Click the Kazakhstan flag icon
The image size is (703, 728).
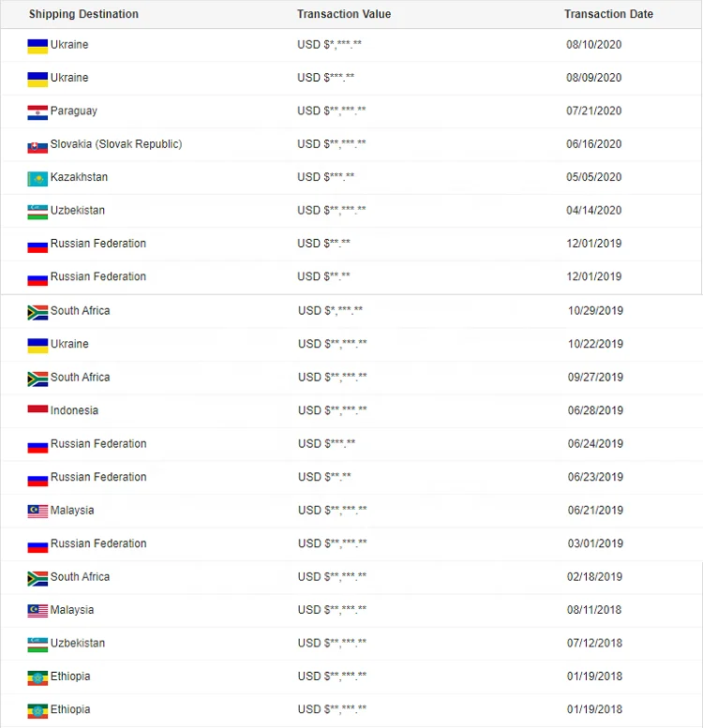pyautogui.click(x=37, y=178)
